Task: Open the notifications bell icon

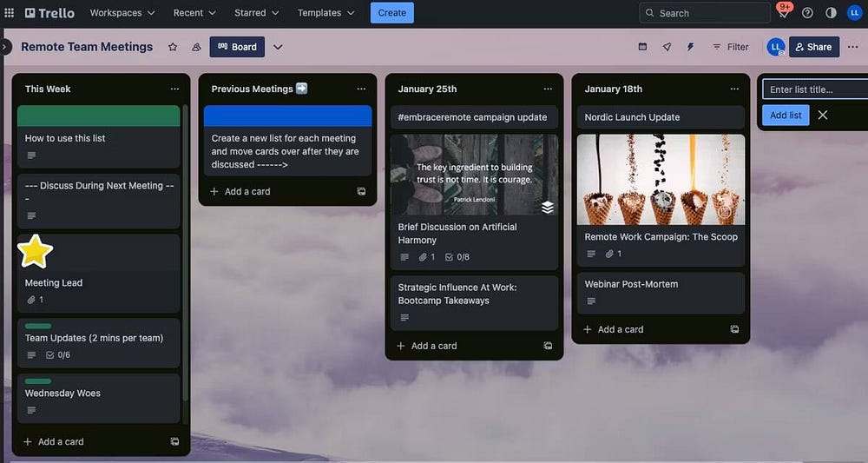Action: 784,13
